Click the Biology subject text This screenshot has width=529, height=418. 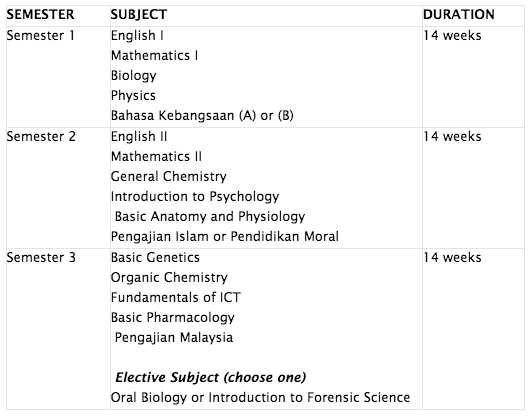pos(134,76)
